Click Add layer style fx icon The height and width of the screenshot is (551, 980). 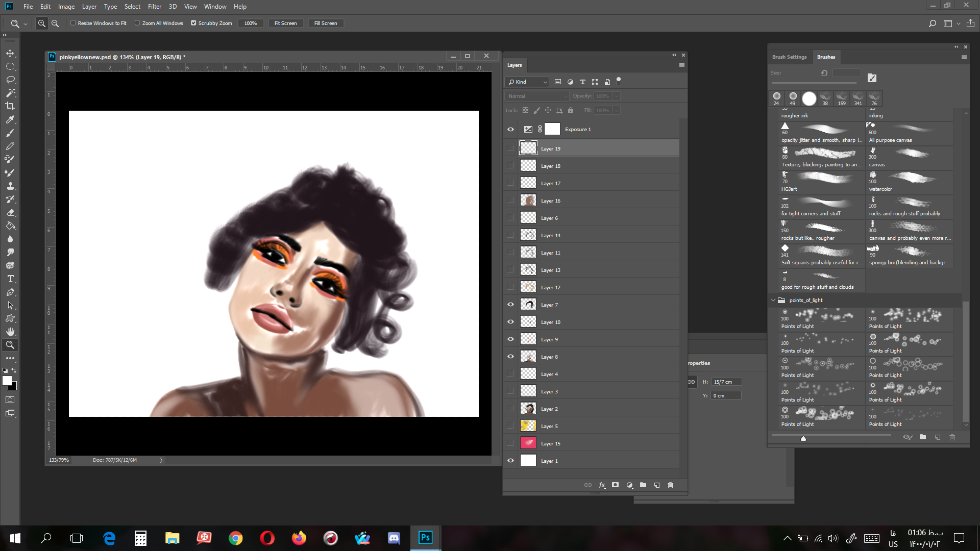(x=602, y=485)
